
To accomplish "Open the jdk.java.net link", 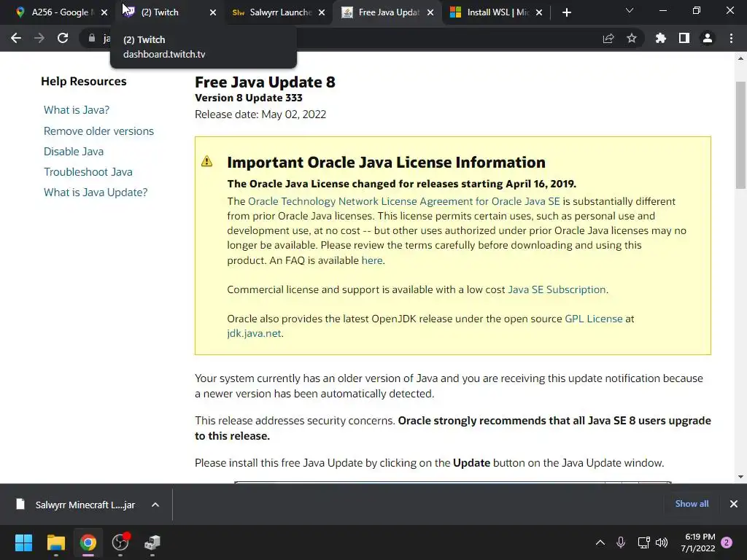I will (254, 333).
